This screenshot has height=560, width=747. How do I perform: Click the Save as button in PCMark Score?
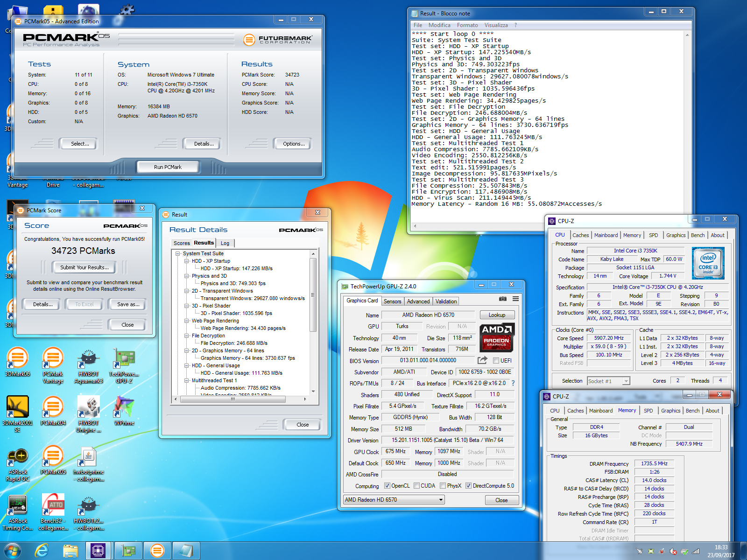coord(128,304)
